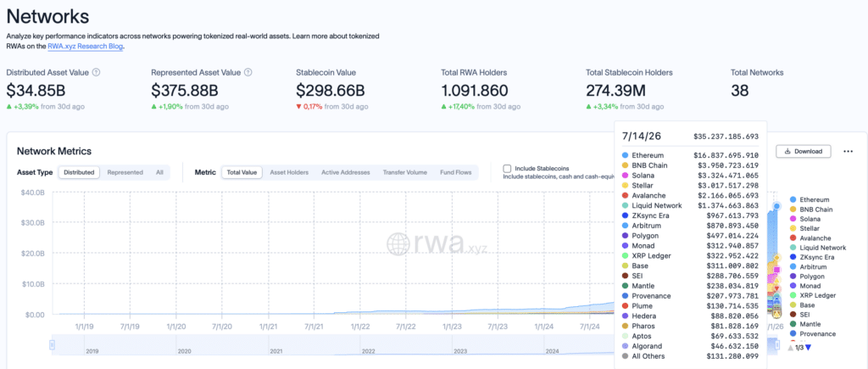Switch metric to Asset Holders
Image resolution: width=868 pixels, height=369 pixels.
click(289, 172)
